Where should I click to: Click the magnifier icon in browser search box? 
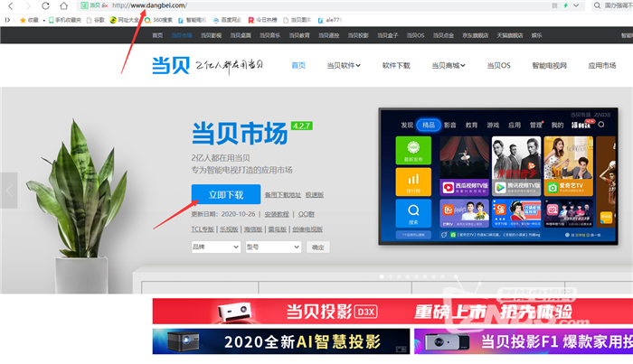pos(597,5)
